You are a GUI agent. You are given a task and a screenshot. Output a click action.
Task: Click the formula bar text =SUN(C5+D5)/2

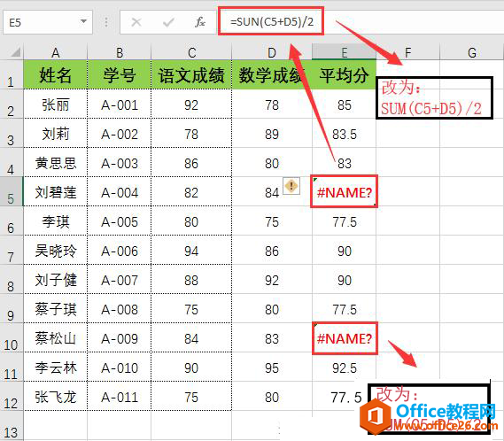(x=272, y=21)
